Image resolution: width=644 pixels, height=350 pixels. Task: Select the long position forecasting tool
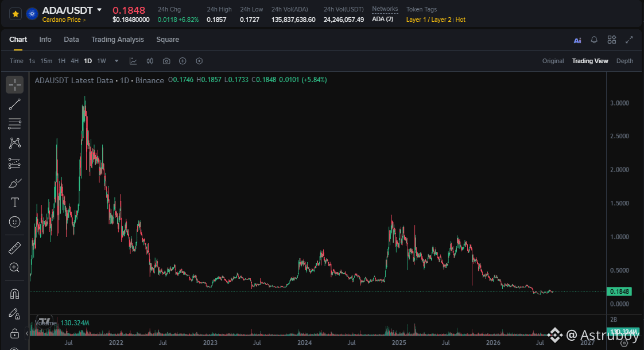tap(15, 163)
